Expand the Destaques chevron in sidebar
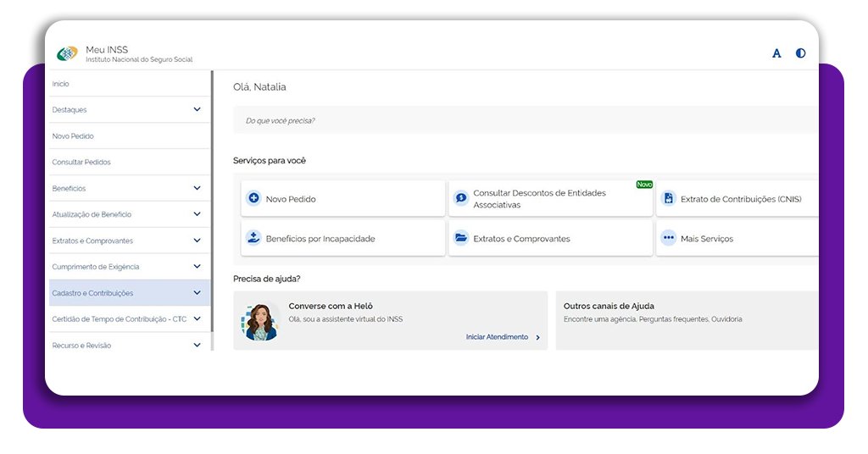The height and width of the screenshot is (454, 868). 197,109
